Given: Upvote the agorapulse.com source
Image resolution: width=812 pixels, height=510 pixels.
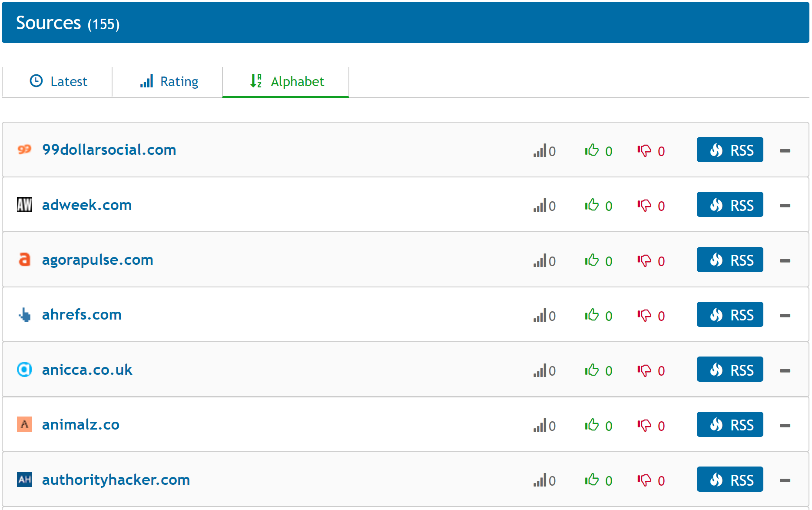Looking at the screenshot, I should pyautogui.click(x=592, y=260).
